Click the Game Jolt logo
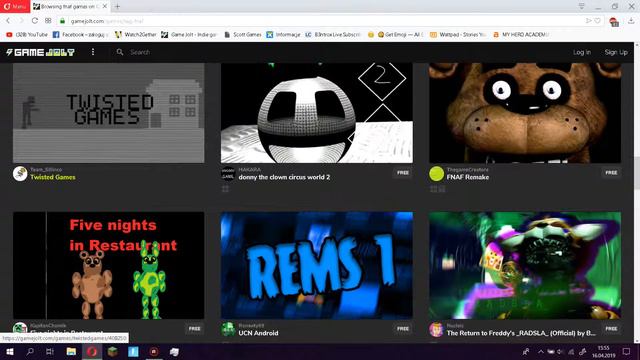Screen dimensions: 640x360 [x=40, y=52]
